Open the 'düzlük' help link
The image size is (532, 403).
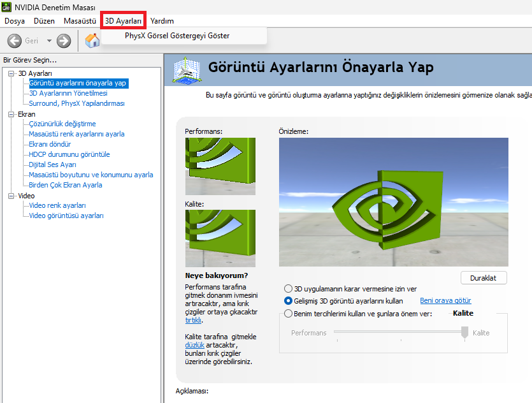tap(195, 345)
